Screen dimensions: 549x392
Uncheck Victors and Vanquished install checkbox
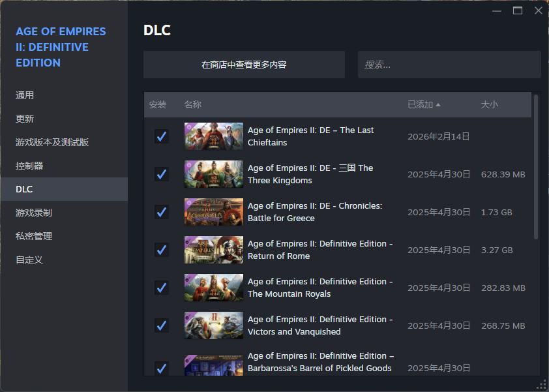[161, 325]
